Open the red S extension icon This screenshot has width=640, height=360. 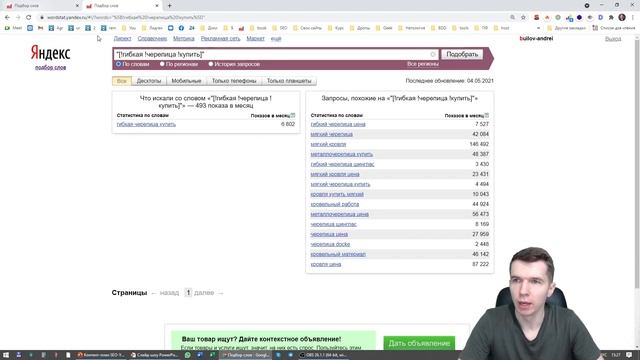tap(536, 18)
